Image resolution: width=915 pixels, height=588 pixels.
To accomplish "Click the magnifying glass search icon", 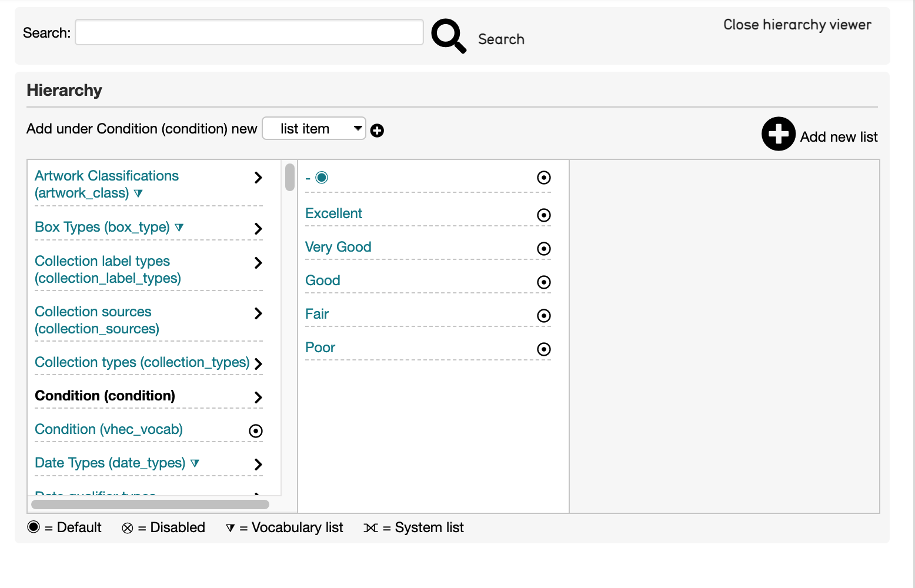I will 449,35.
